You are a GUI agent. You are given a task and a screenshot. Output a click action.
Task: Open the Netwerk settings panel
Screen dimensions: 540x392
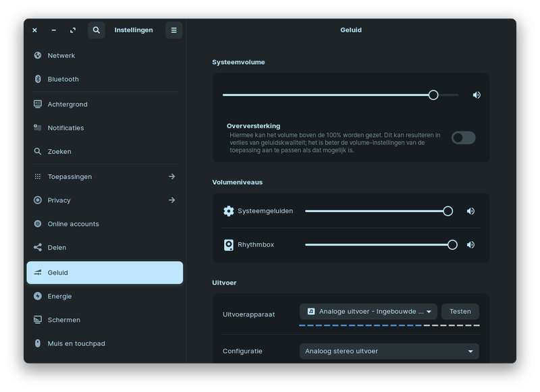[x=105, y=55]
